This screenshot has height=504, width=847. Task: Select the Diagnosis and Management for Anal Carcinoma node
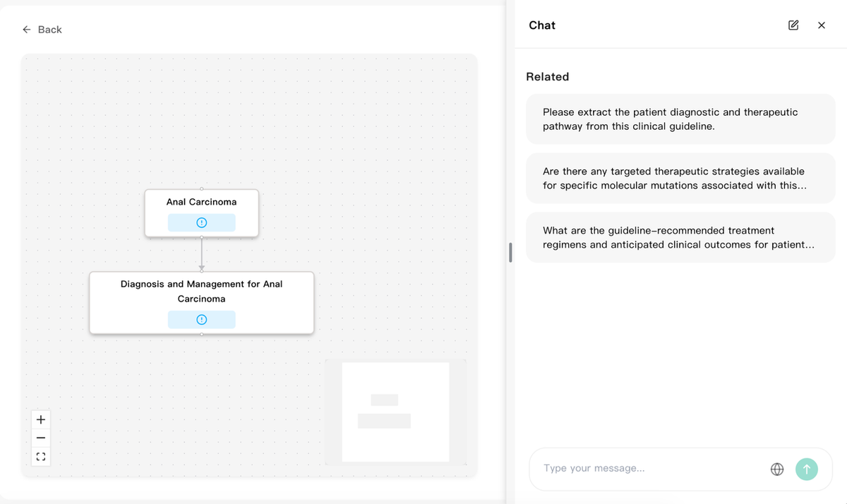click(x=202, y=303)
